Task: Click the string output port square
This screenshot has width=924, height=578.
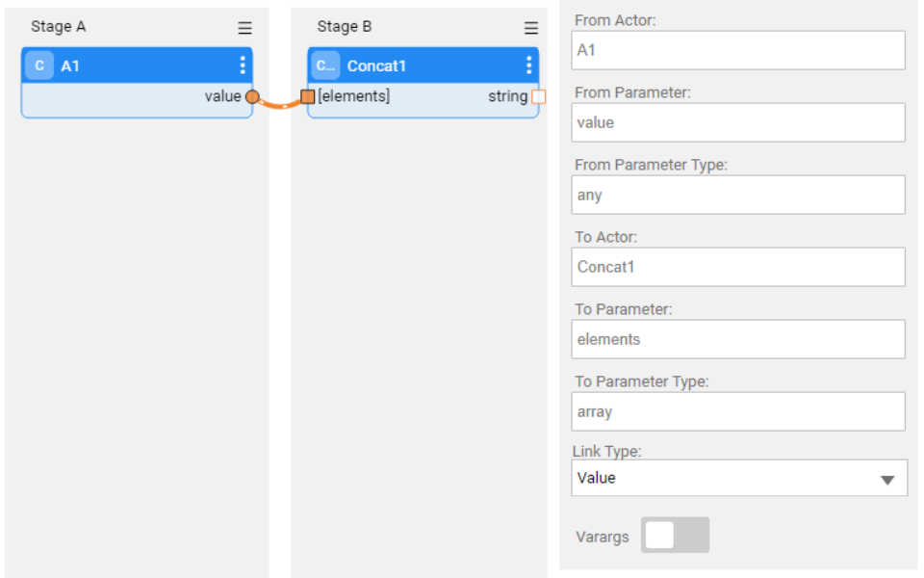Action: tap(538, 96)
